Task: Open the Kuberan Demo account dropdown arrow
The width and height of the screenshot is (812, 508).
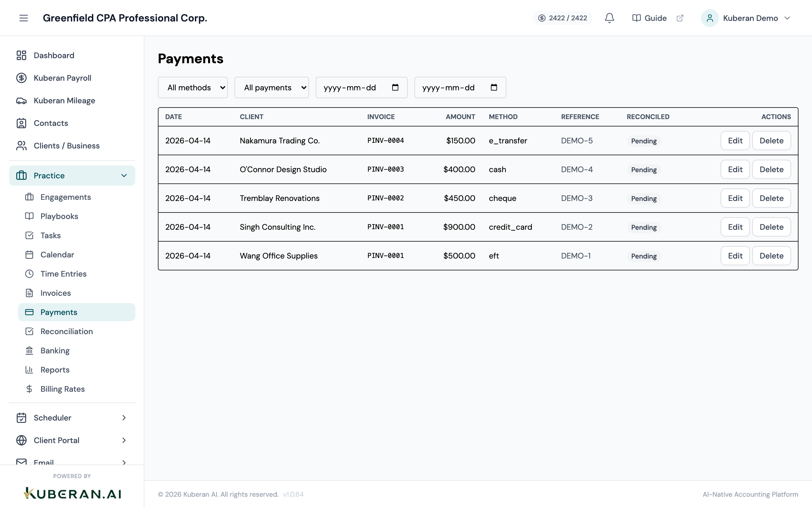Action: [x=787, y=18]
